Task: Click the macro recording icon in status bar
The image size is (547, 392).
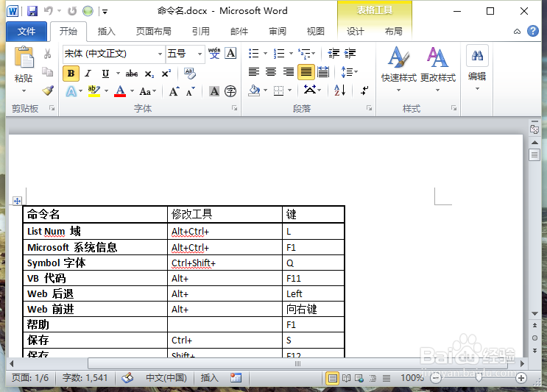Action: coord(236,378)
